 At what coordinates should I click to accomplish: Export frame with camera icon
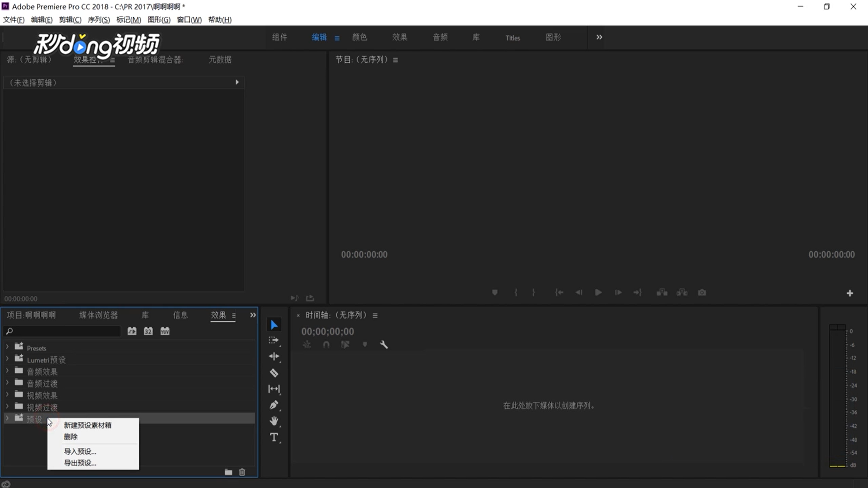[702, 292]
